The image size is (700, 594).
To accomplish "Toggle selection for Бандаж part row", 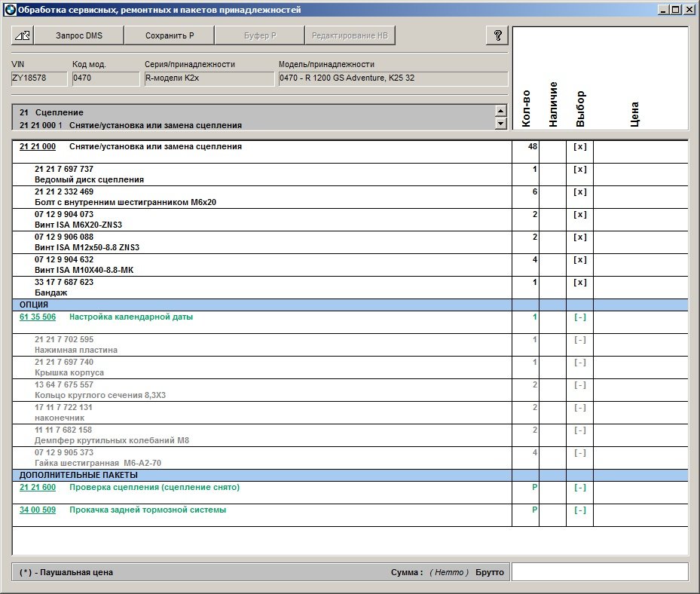I will (579, 283).
